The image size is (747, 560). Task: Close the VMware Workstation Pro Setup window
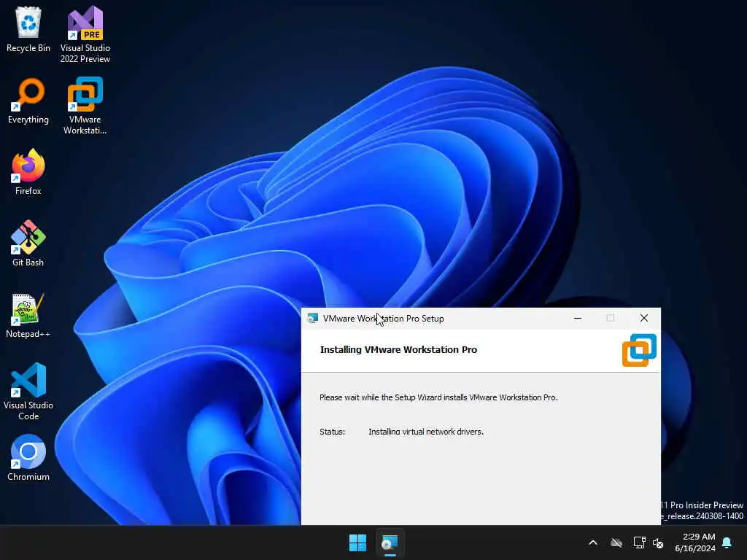pos(644,318)
